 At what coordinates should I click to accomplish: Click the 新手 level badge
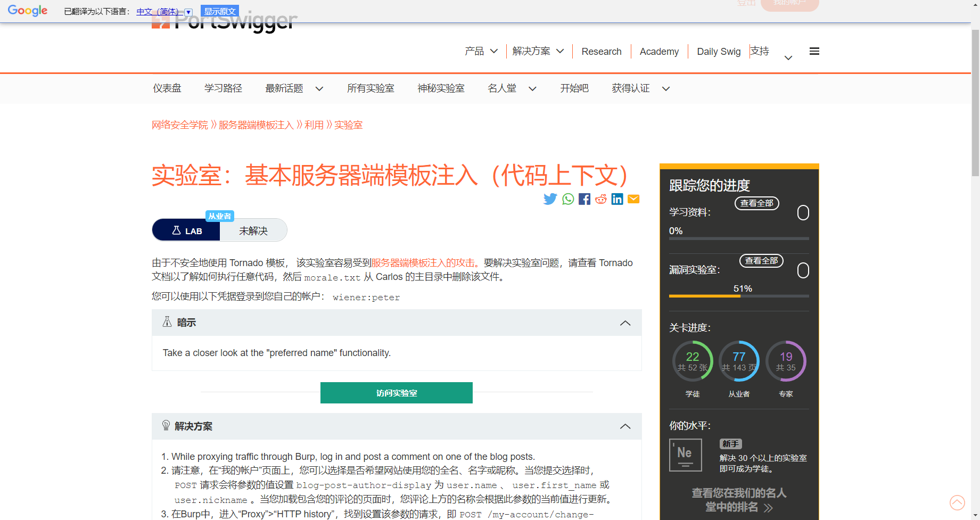click(730, 444)
